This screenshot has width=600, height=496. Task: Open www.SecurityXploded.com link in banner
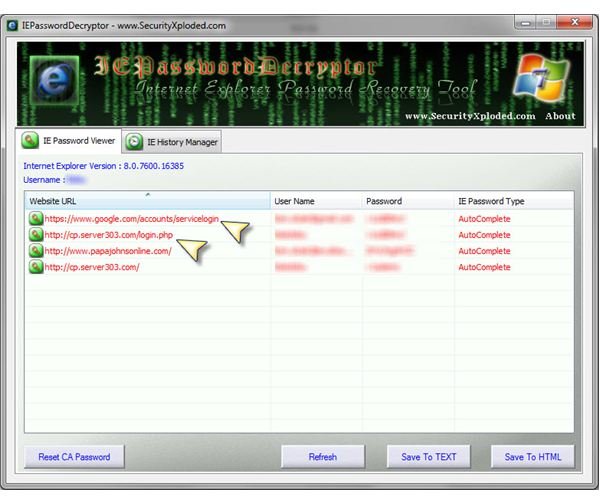click(x=470, y=116)
